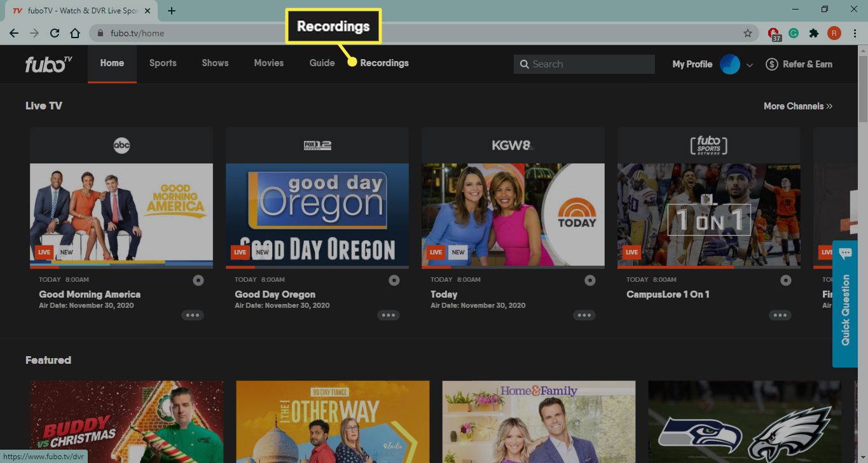This screenshot has height=463, width=868.
Task: Open the Shows tab
Action: point(215,63)
